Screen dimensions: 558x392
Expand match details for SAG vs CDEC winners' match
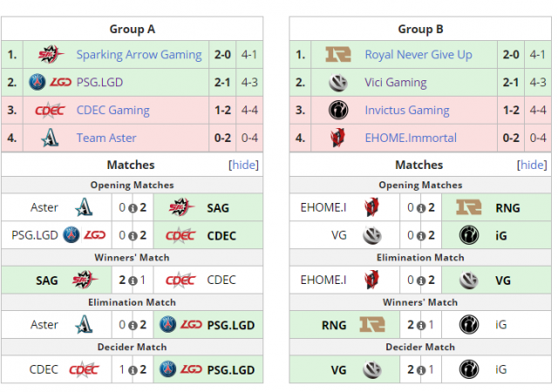tap(133, 280)
